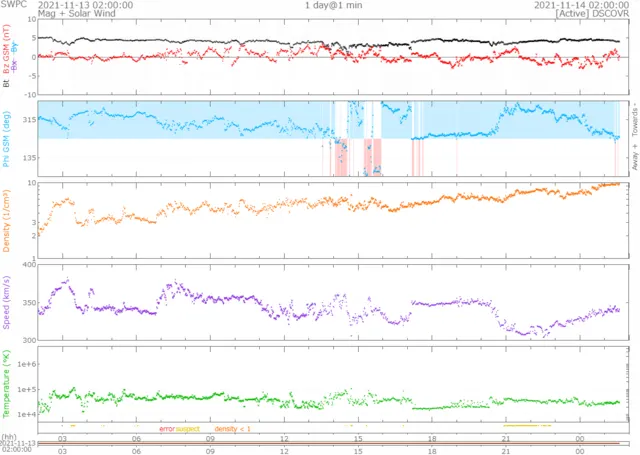Click the SWPC label in top-left corner
The image size is (640, 455).
14,5
